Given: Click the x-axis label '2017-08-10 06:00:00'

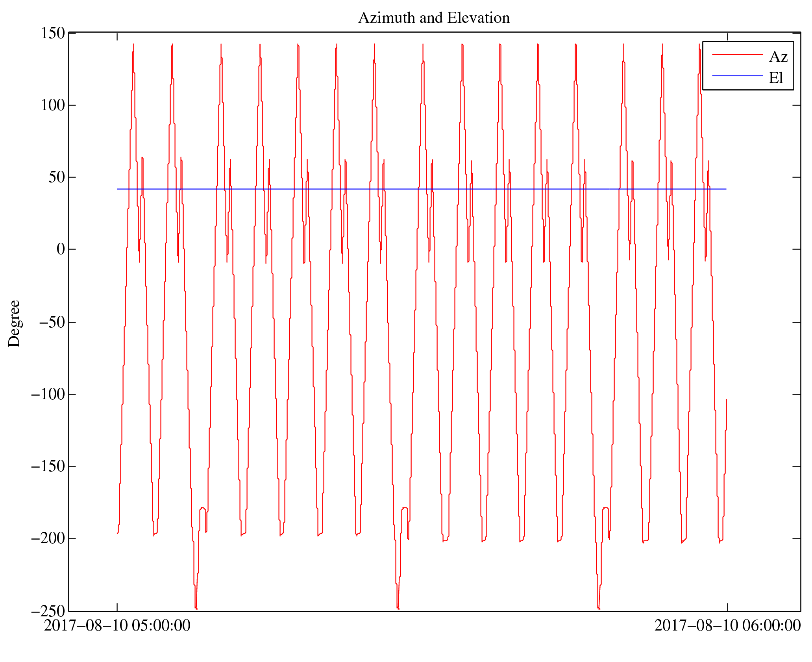Looking at the screenshot, I should click(728, 625).
